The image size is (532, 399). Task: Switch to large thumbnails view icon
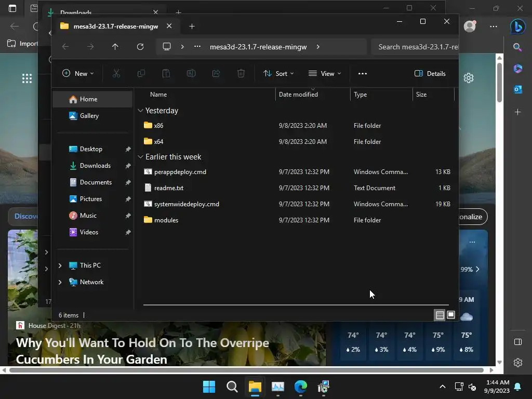[451, 315]
